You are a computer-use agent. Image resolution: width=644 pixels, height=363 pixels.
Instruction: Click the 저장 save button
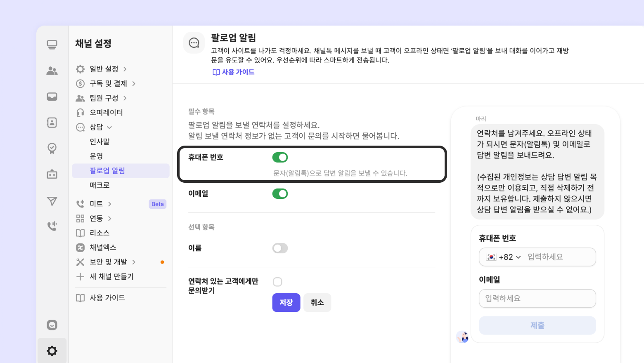click(x=286, y=302)
